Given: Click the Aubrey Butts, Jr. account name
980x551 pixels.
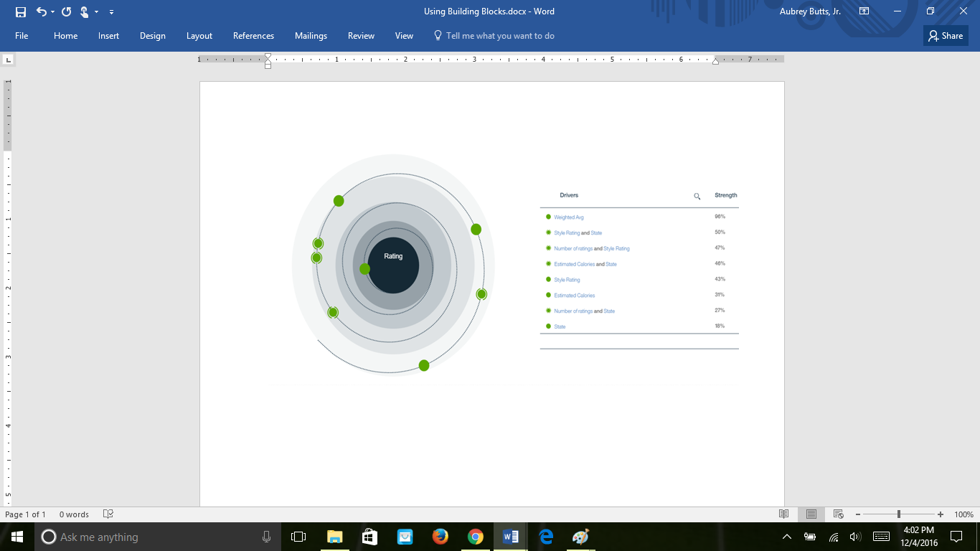Looking at the screenshot, I should pos(810,11).
